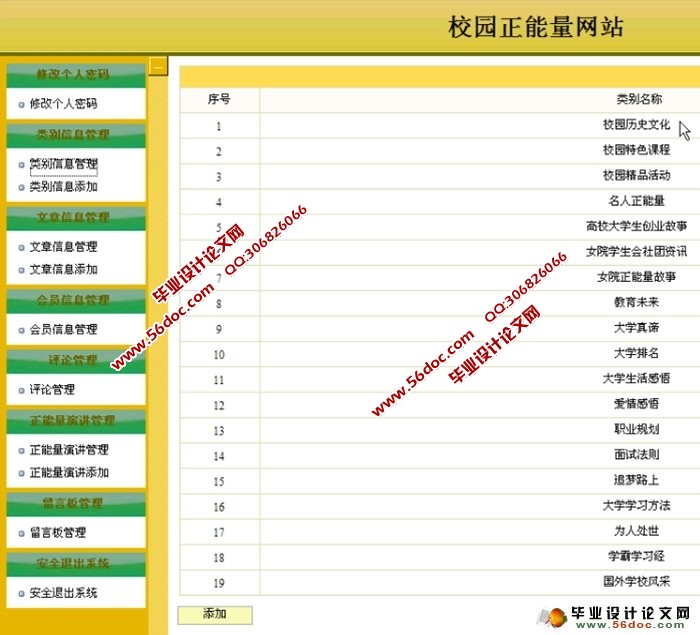Select the 名人正能量 category row
700x635 pixels.
point(440,202)
